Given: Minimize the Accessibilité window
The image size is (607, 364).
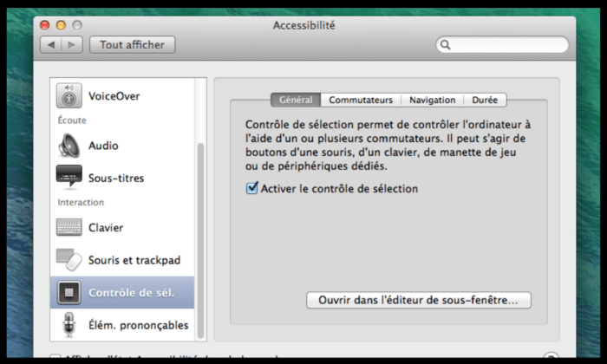Looking at the screenshot, I should [61, 25].
